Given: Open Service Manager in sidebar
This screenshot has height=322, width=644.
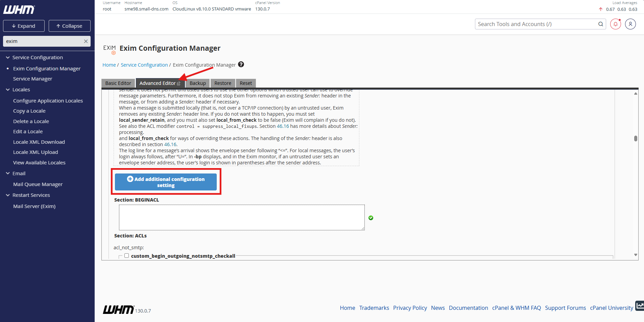Looking at the screenshot, I should (x=32, y=79).
